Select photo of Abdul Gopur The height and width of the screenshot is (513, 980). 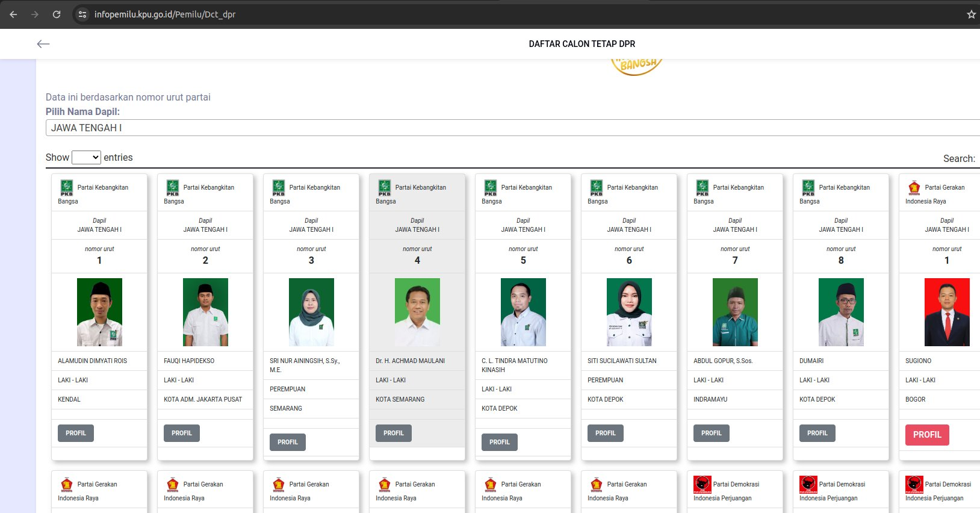tap(735, 312)
